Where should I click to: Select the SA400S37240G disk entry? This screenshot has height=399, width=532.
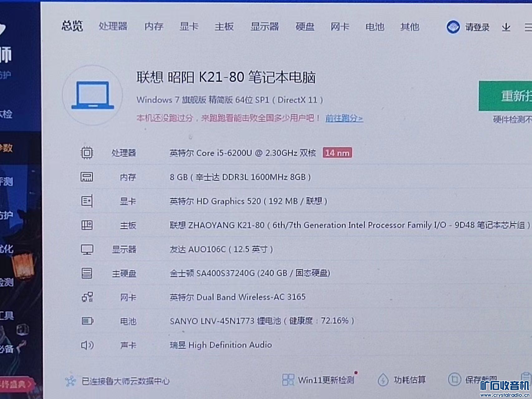click(x=250, y=273)
